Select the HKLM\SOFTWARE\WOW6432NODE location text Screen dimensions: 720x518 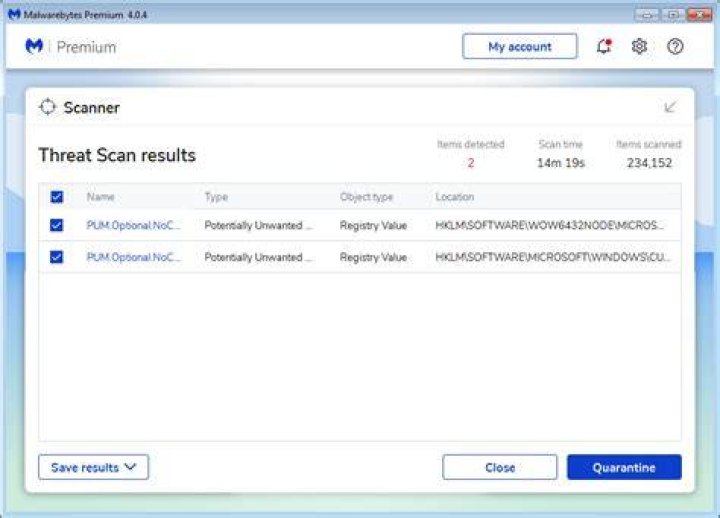pos(550,225)
